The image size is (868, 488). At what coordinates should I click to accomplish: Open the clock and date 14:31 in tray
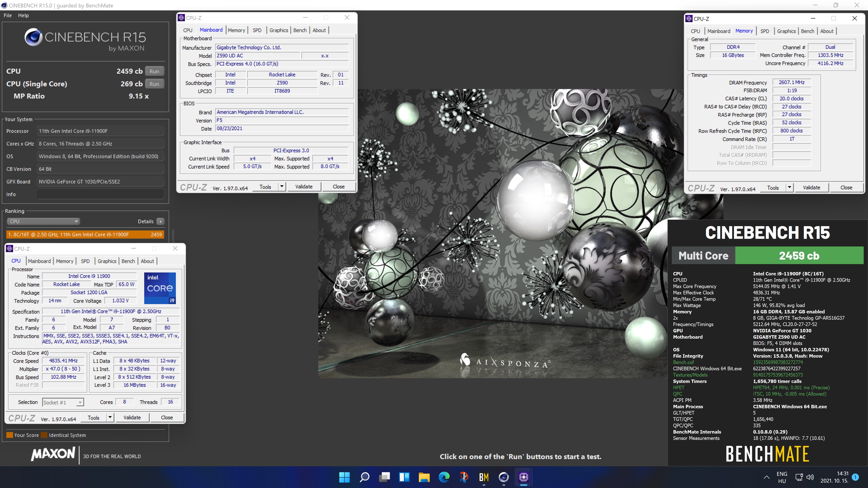(834, 477)
